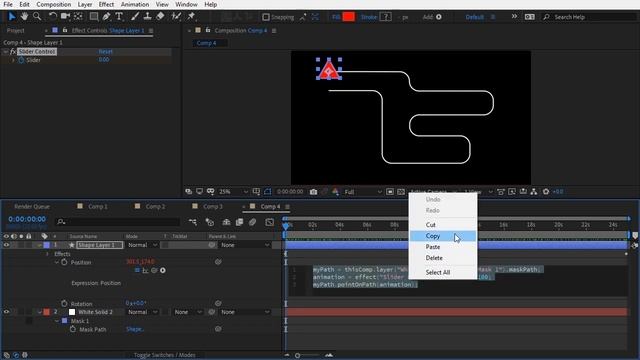640x360 pixels.
Task: Select the Zoom magnifier tool
Action: coord(37,16)
